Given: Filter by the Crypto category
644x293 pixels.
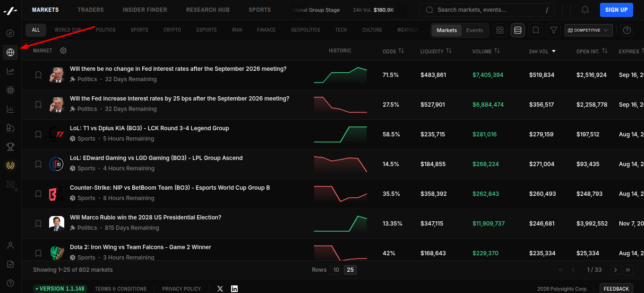Looking at the screenshot, I should pyautogui.click(x=172, y=30).
